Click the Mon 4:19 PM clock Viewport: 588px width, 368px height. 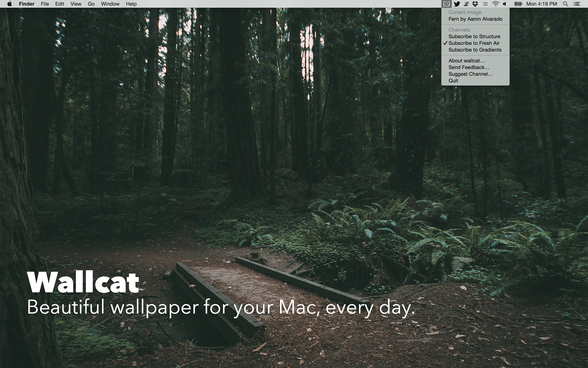tap(541, 4)
